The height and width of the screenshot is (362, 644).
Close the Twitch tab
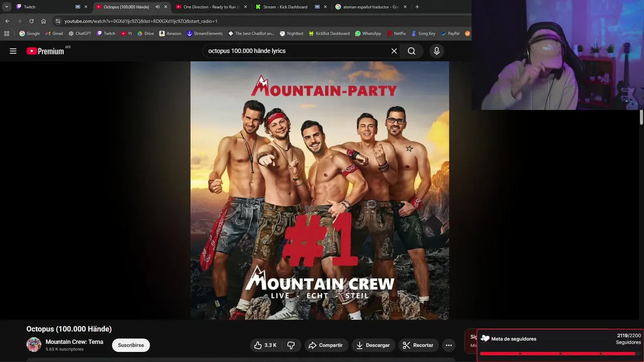coord(86,7)
